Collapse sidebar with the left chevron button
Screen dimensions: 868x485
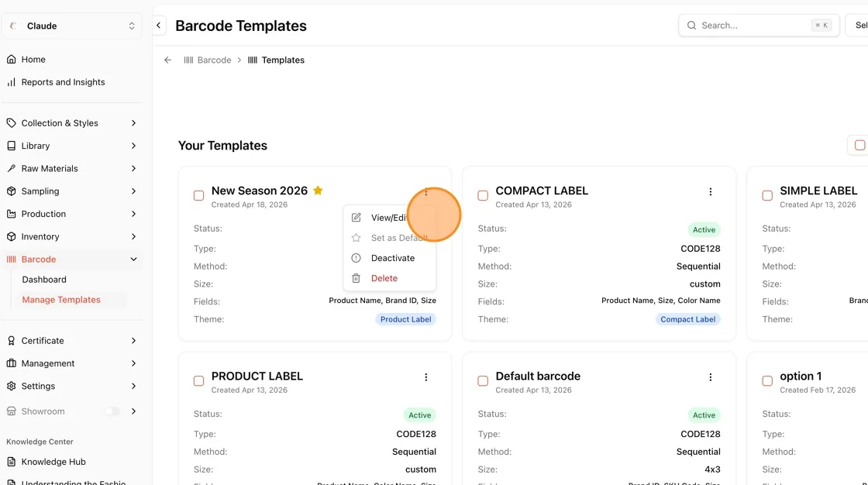pyautogui.click(x=159, y=26)
